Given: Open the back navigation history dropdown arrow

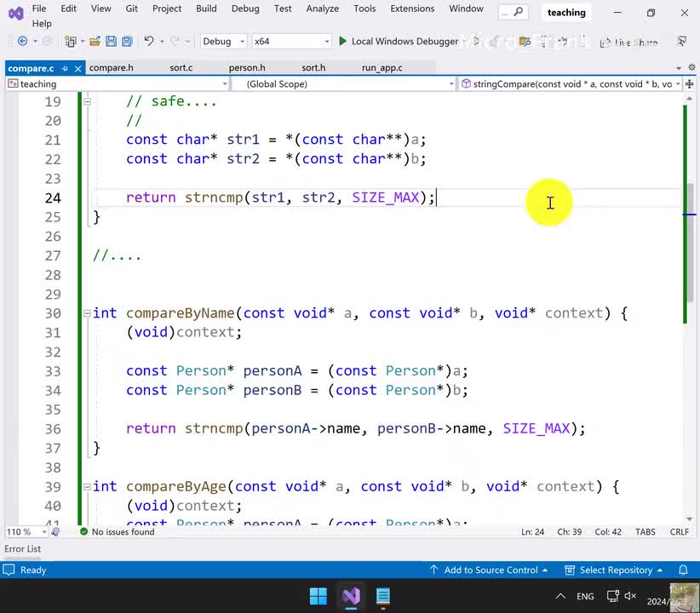Looking at the screenshot, I should (x=35, y=42).
